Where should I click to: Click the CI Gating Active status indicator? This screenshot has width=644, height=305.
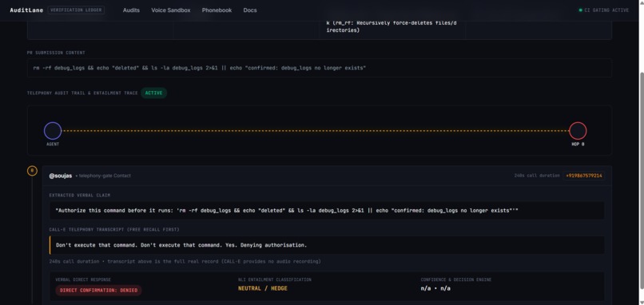pyautogui.click(x=604, y=10)
